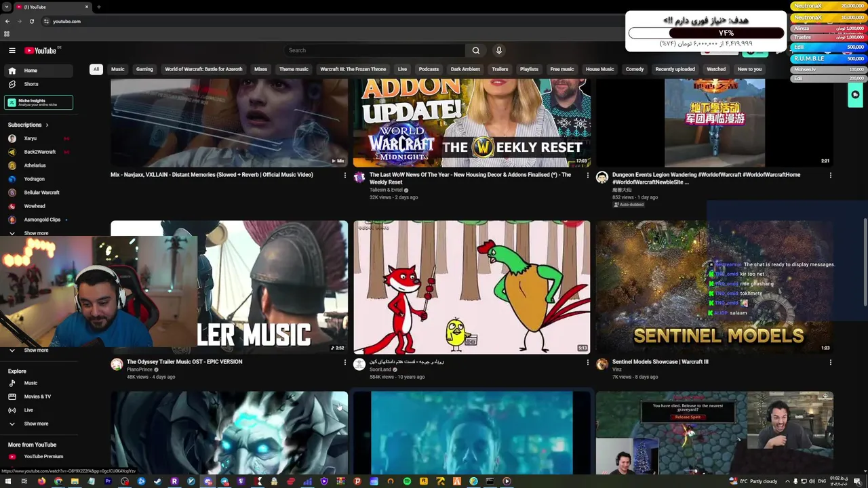
Task: Select Warcraft III: The Frozen Throne chip
Action: (353, 69)
